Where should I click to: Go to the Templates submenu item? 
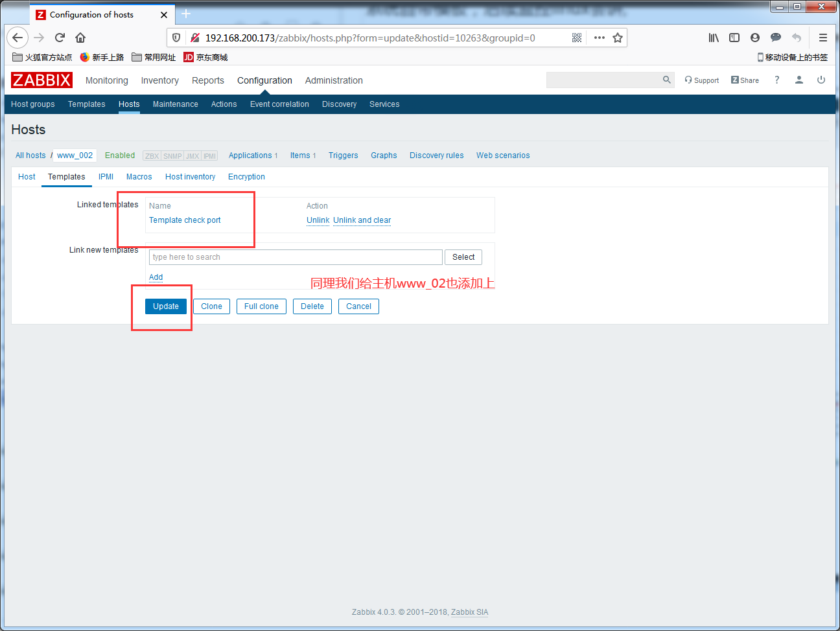(87, 104)
